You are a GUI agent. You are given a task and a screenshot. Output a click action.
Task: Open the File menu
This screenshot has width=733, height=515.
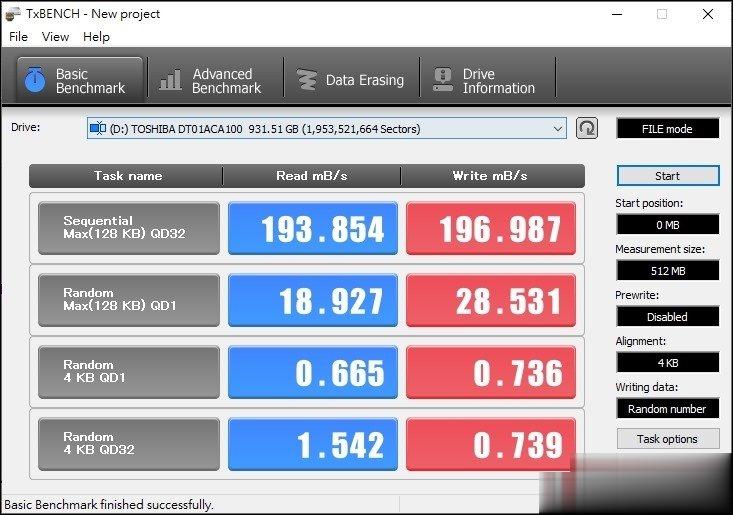(x=18, y=37)
